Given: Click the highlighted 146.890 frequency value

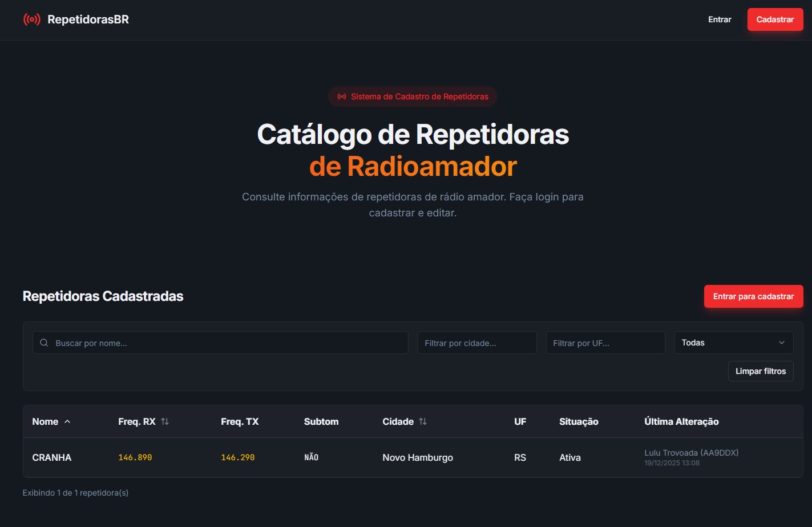Looking at the screenshot, I should click(135, 457).
